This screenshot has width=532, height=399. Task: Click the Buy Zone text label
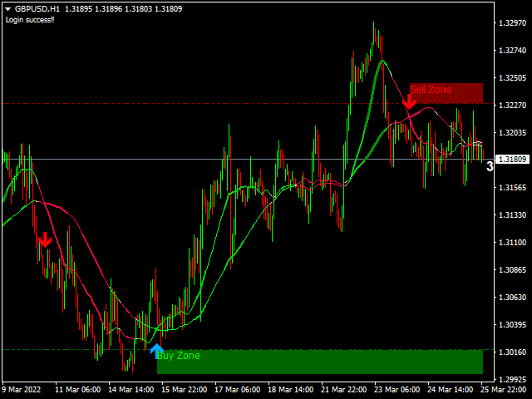click(179, 356)
